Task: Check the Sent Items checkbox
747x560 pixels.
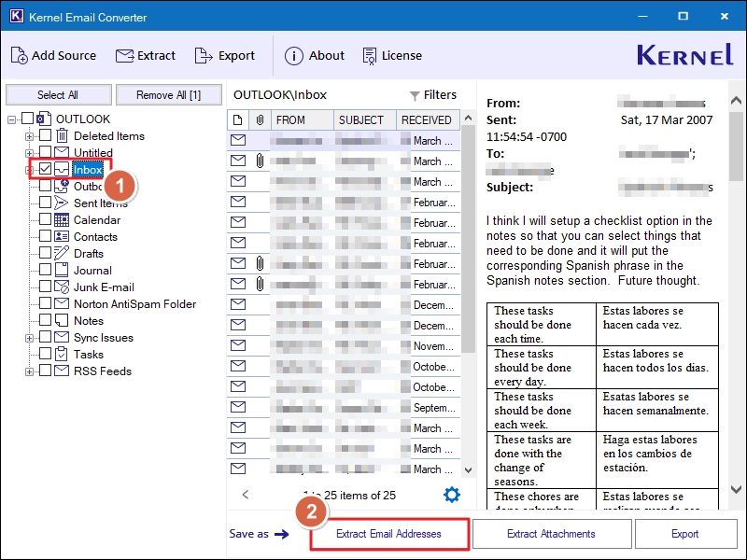Action: click(45, 203)
